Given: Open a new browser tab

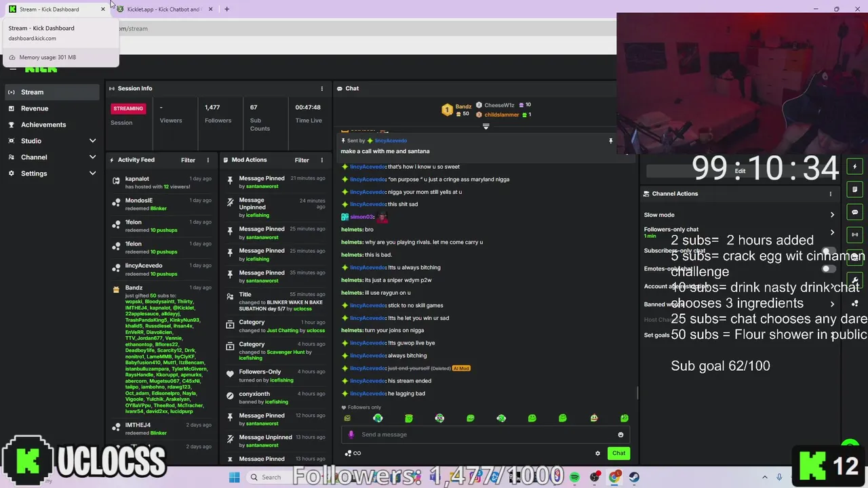Looking at the screenshot, I should (226, 9).
